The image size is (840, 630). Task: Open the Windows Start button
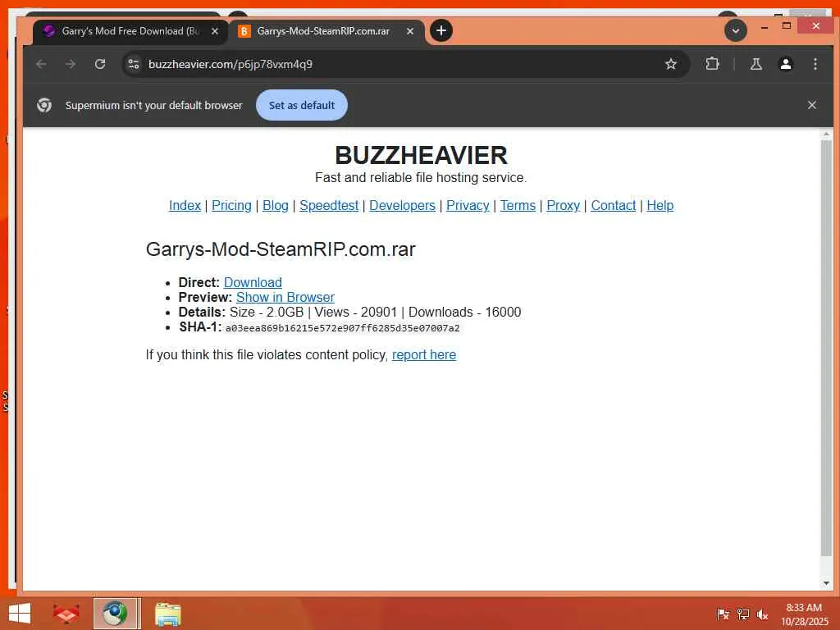[20, 614]
